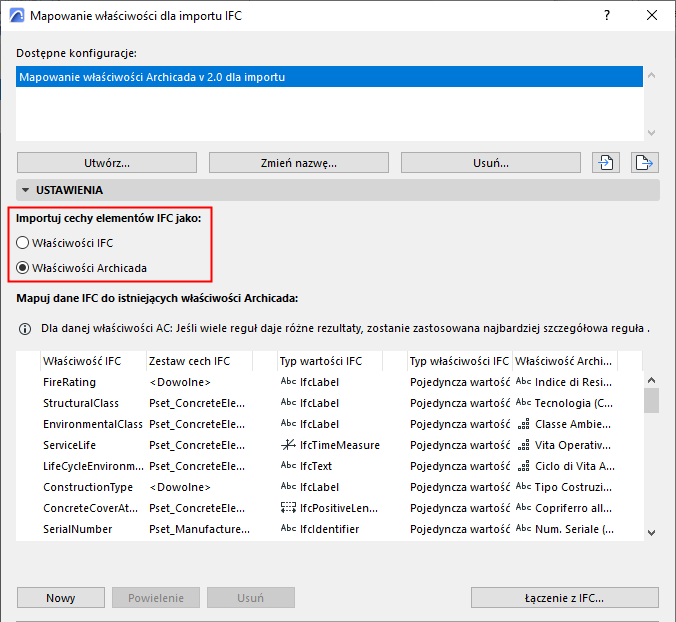Open the help question mark button
This screenshot has width=676, height=622.
pos(607,16)
